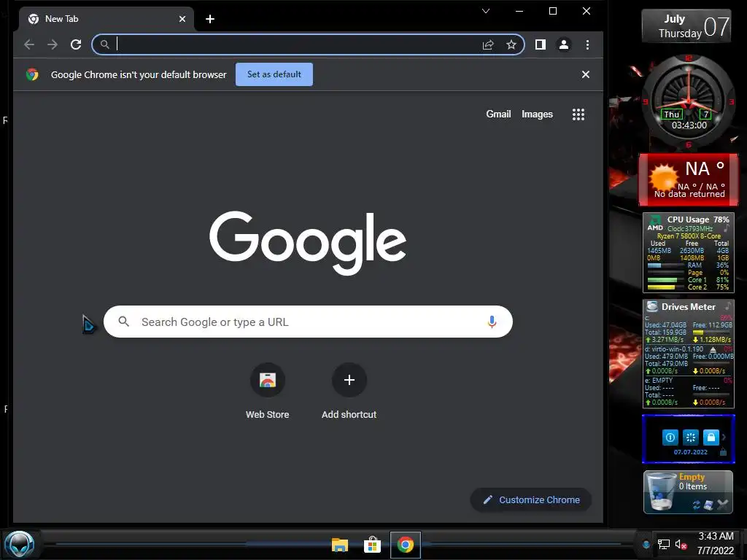Click the Drives Meter title
The image size is (747, 560).
coord(689,307)
